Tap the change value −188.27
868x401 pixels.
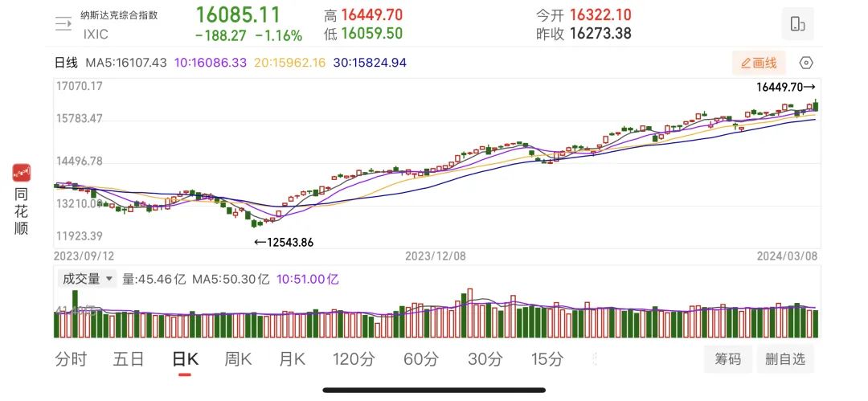(220, 36)
